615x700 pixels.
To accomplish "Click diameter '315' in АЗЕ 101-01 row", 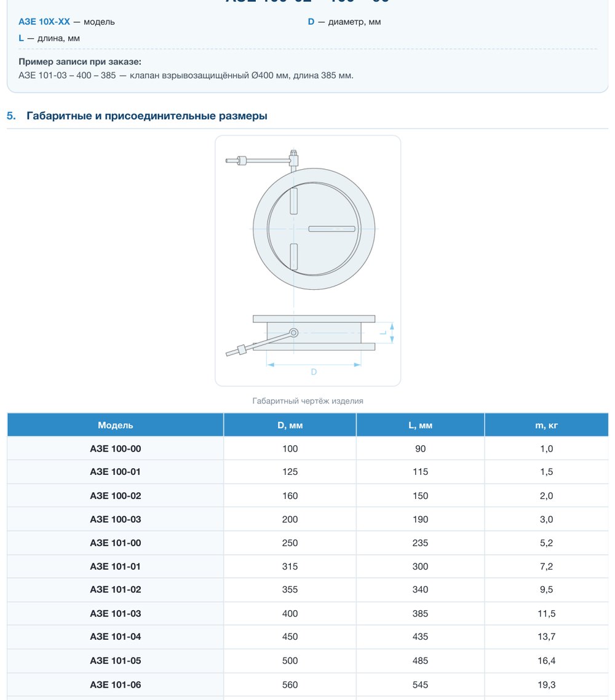I will point(290,567).
